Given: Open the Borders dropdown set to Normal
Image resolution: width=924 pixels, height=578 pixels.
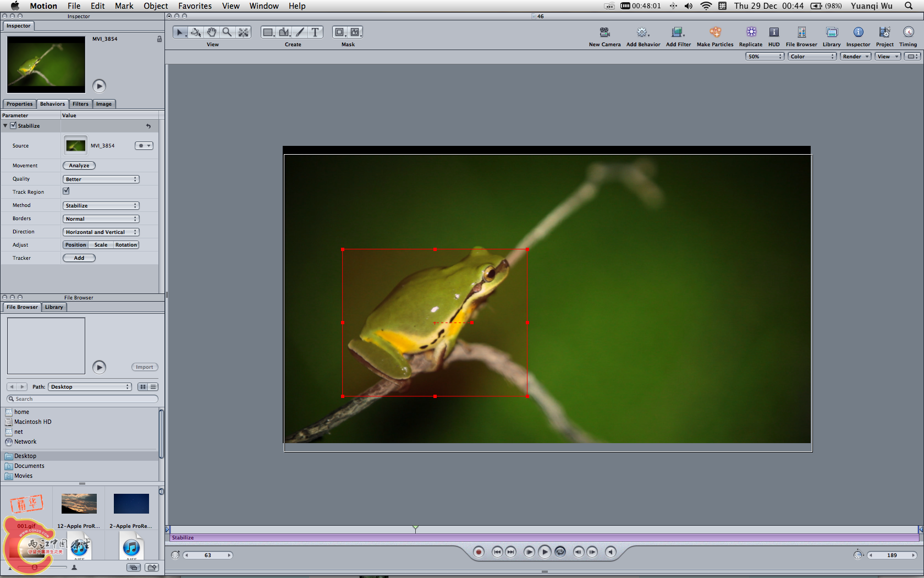Looking at the screenshot, I should click(x=101, y=219).
